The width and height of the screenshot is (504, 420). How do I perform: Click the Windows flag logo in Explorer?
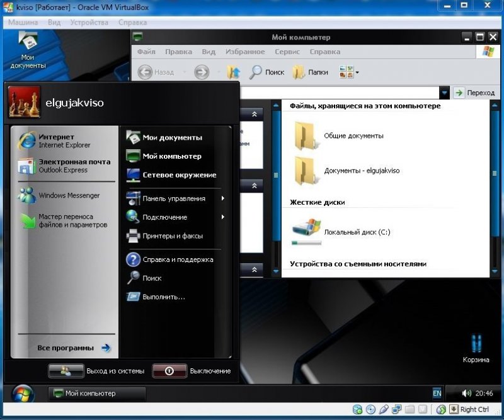tap(488, 52)
